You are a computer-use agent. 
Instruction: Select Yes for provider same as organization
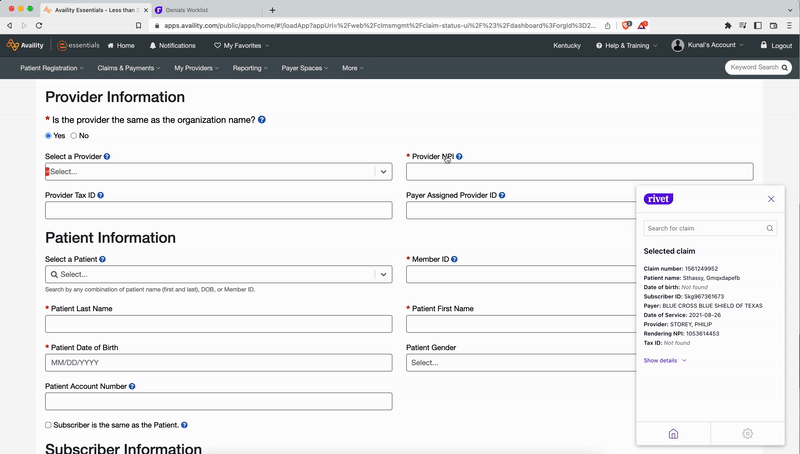pyautogui.click(x=48, y=136)
